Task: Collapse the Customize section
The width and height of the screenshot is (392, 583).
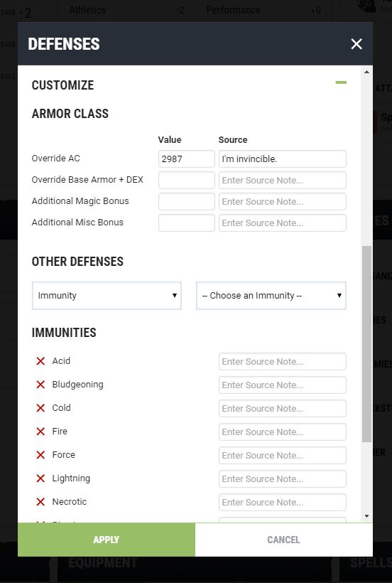Action: coord(341,82)
